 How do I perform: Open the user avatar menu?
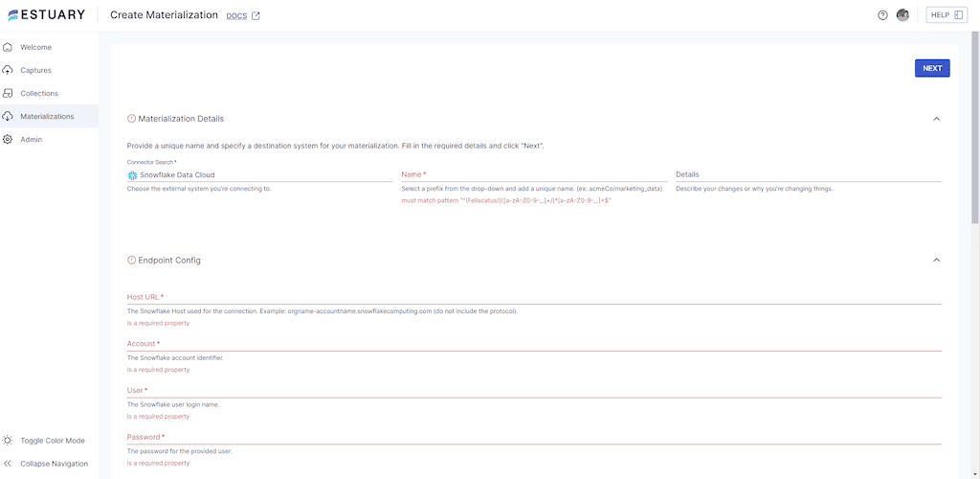[x=902, y=15]
